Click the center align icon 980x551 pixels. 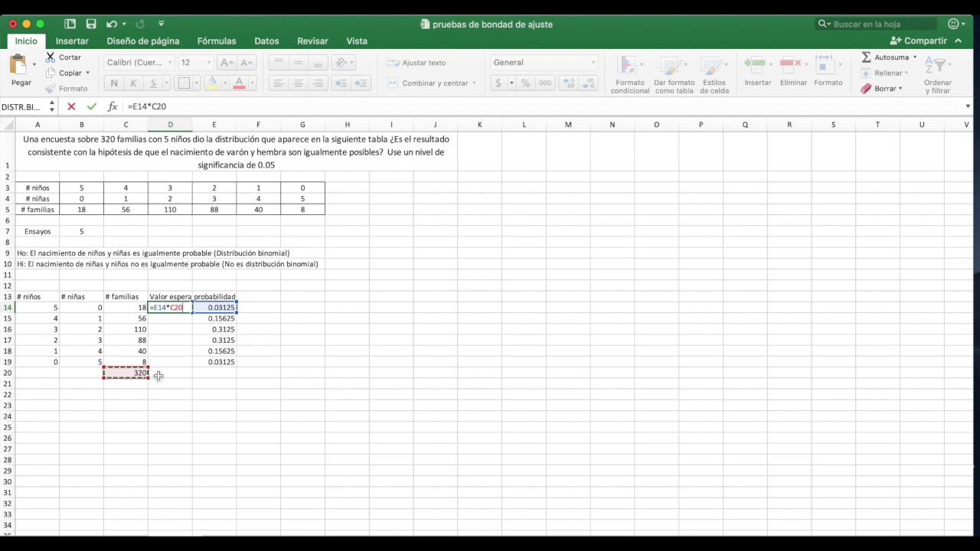[x=299, y=83]
